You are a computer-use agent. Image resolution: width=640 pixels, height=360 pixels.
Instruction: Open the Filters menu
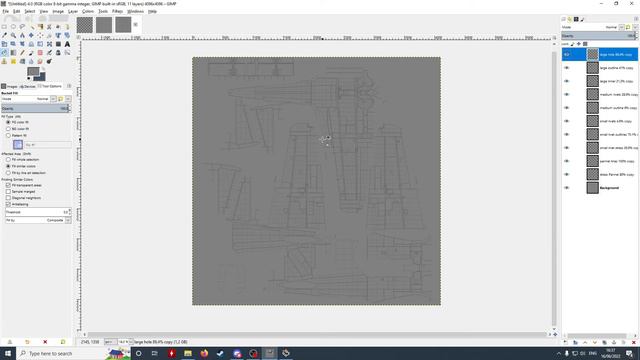(117, 11)
